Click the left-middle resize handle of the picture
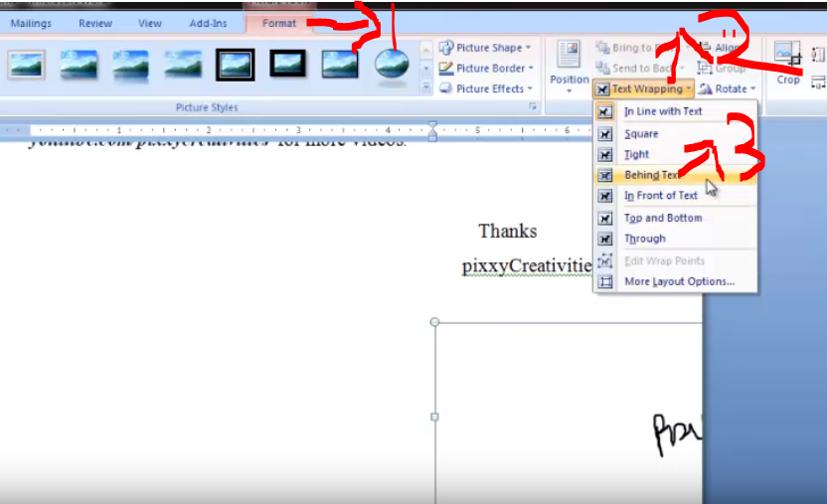 coord(434,417)
